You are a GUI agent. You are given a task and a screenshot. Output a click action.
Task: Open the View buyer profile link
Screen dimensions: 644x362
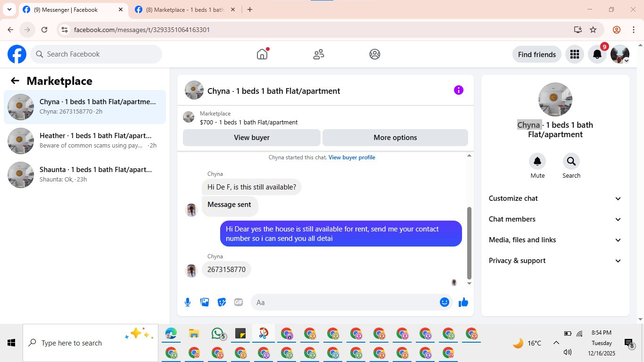(x=352, y=157)
